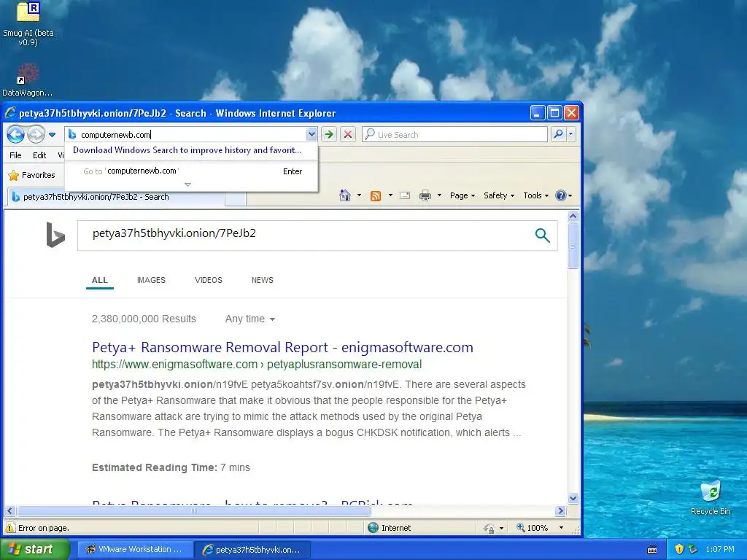Go back with the Back arrow button
This screenshot has width=747, height=560.
(15, 135)
